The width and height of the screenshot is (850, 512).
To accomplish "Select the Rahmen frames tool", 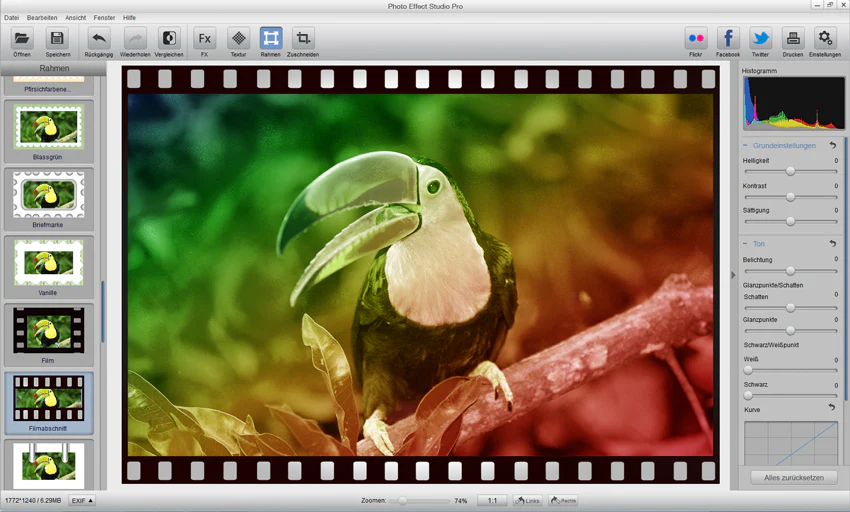I will (271, 39).
